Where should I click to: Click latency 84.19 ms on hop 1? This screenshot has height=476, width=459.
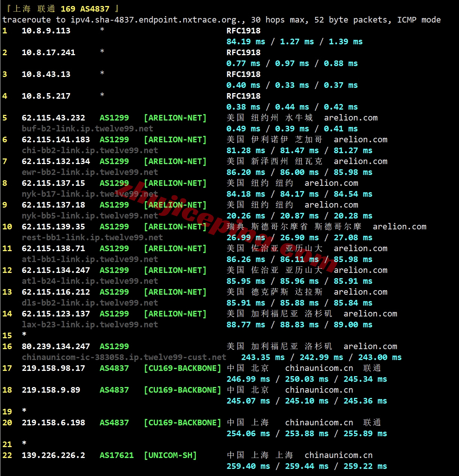pos(246,42)
